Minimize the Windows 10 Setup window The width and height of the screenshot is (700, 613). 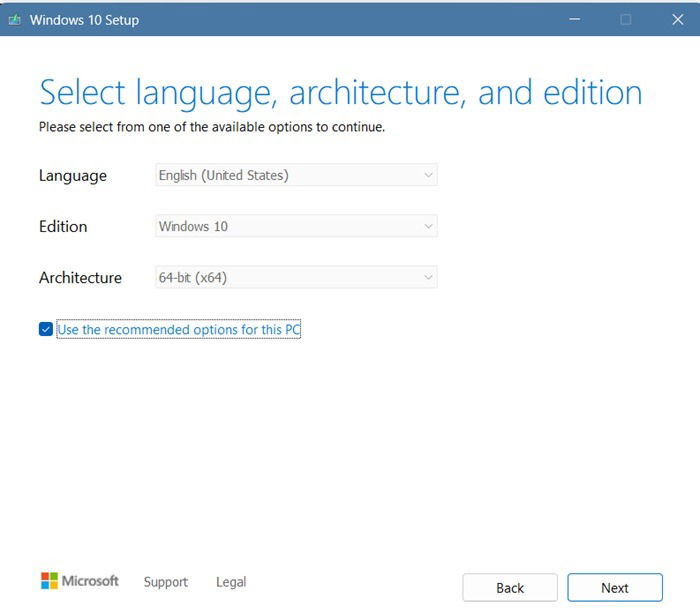pos(575,19)
